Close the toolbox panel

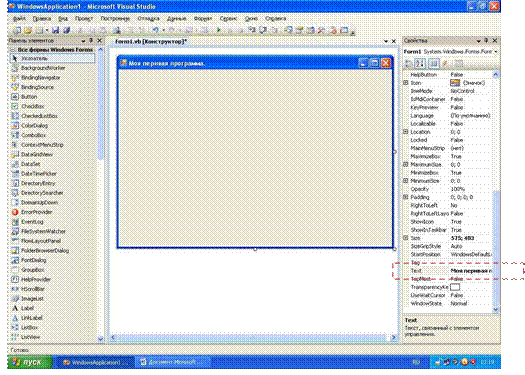tap(99, 41)
